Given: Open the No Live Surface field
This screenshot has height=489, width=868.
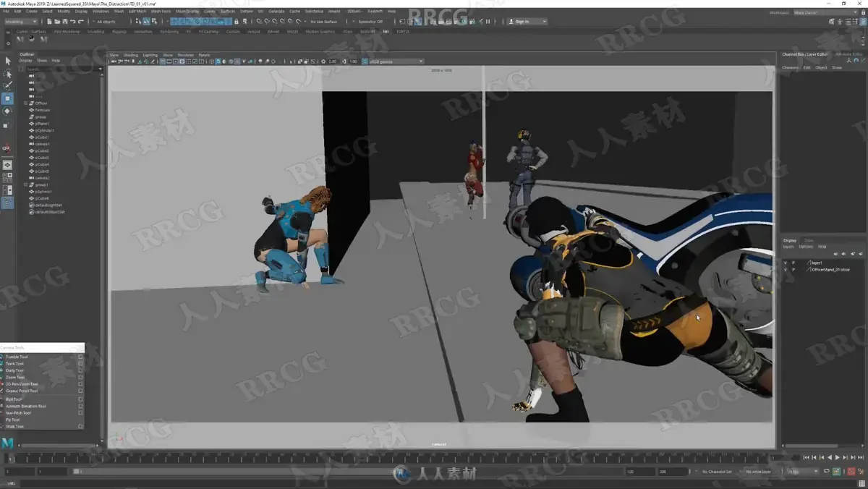Looking at the screenshot, I should (x=323, y=22).
